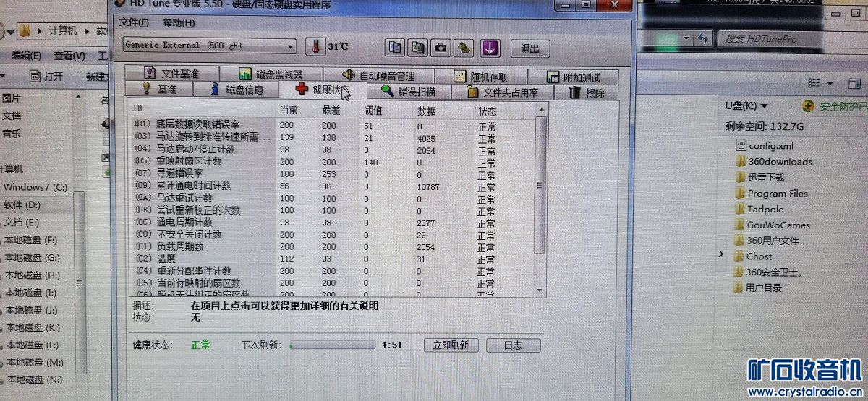
Task: Click the 状态 column header
Action: [x=488, y=112]
